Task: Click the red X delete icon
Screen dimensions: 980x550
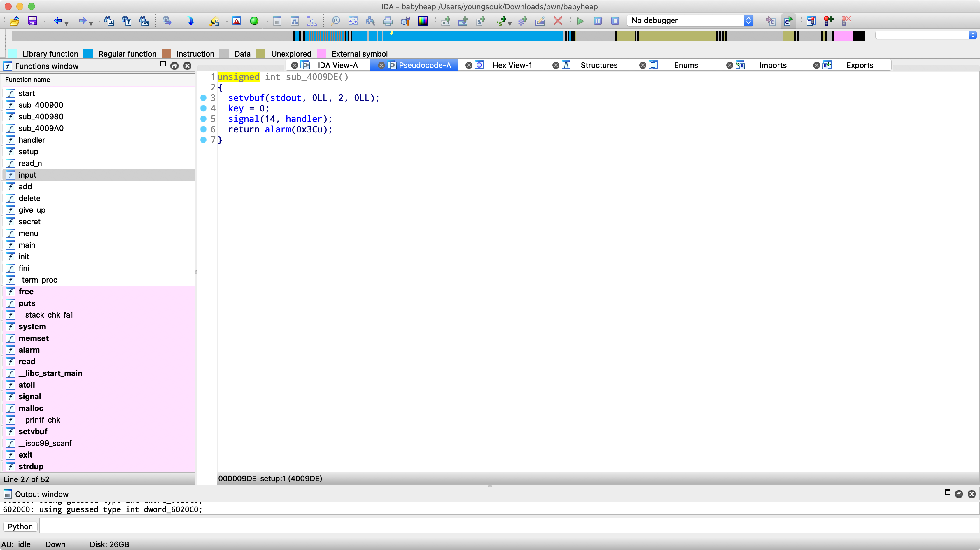Action: [x=558, y=21]
